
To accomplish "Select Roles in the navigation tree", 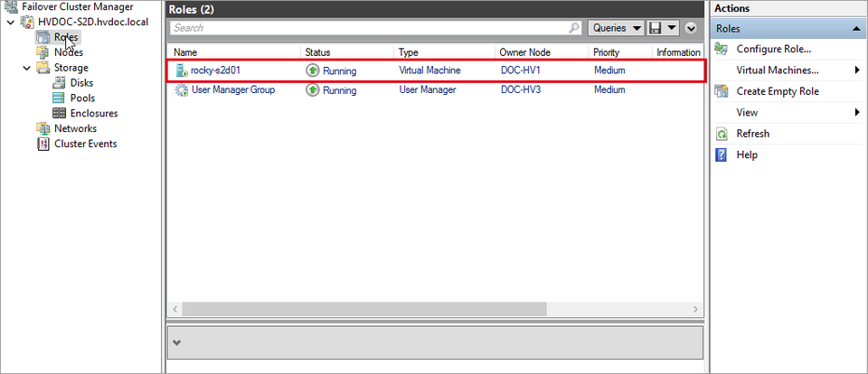I will pyautogui.click(x=66, y=37).
